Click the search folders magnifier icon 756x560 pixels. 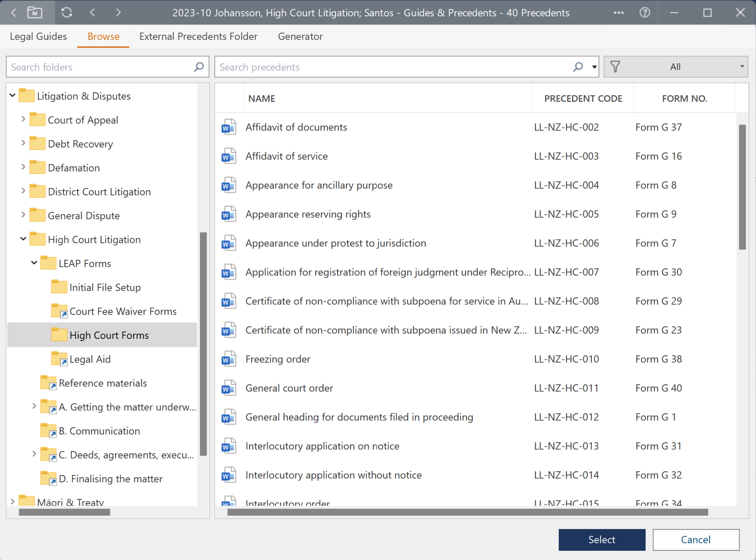[199, 67]
